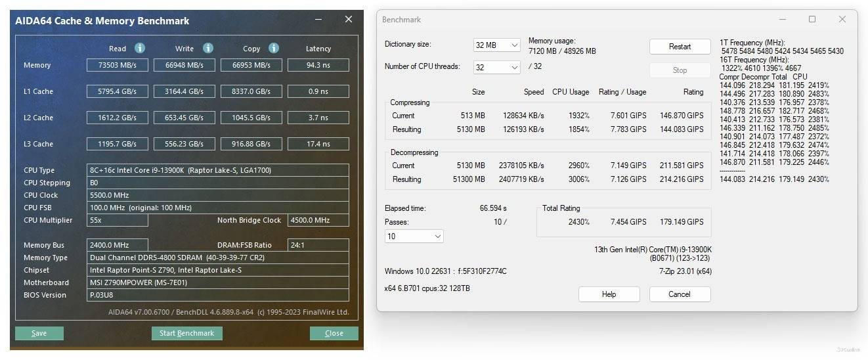Click the Memory Latency value box

point(318,65)
